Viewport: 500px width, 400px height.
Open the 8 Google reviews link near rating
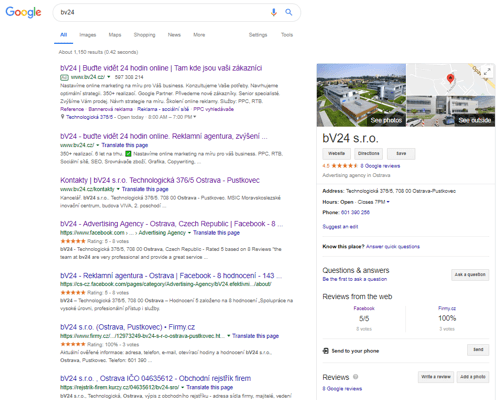[x=380, y=166]
